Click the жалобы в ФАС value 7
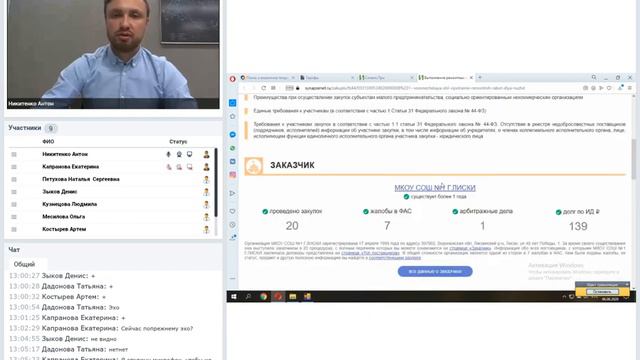The width and height of the screenshot is (640, 360). pyautogui.click(x=387, y=226)
